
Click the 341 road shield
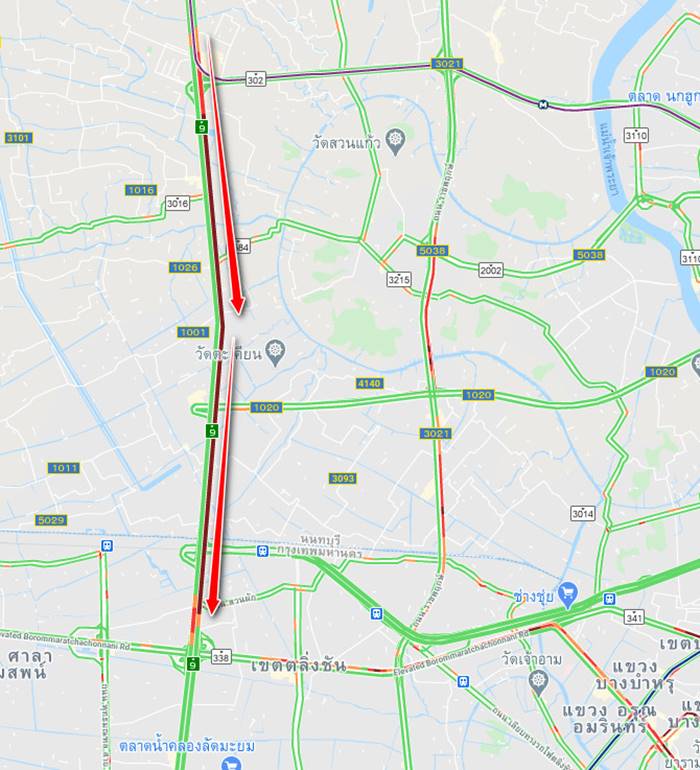point(634,616)
